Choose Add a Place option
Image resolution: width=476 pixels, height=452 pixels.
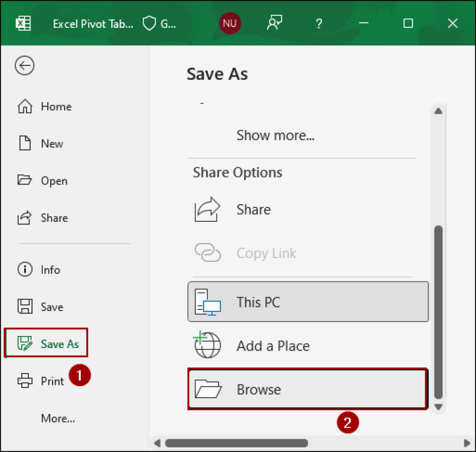click(x=308, y=346)
